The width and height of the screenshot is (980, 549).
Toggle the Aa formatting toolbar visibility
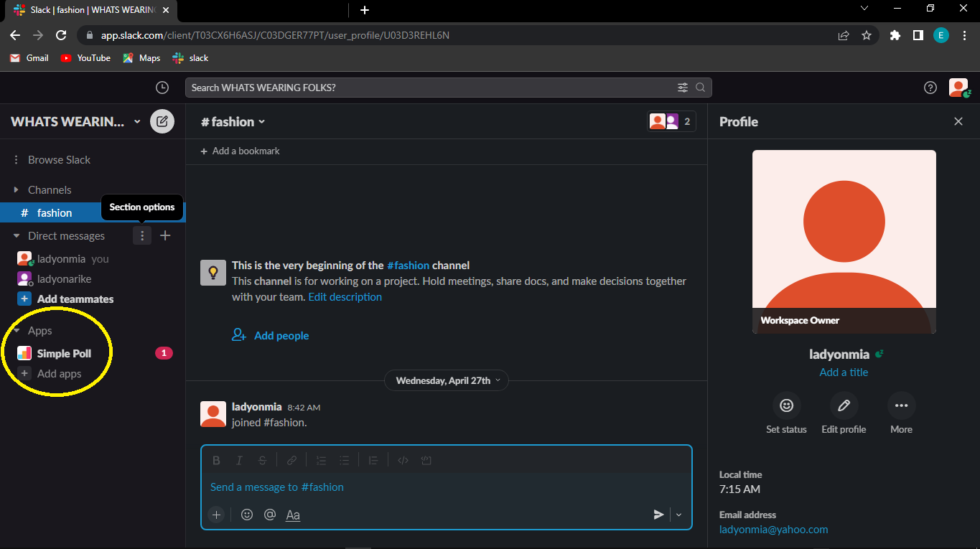[293, 515]
